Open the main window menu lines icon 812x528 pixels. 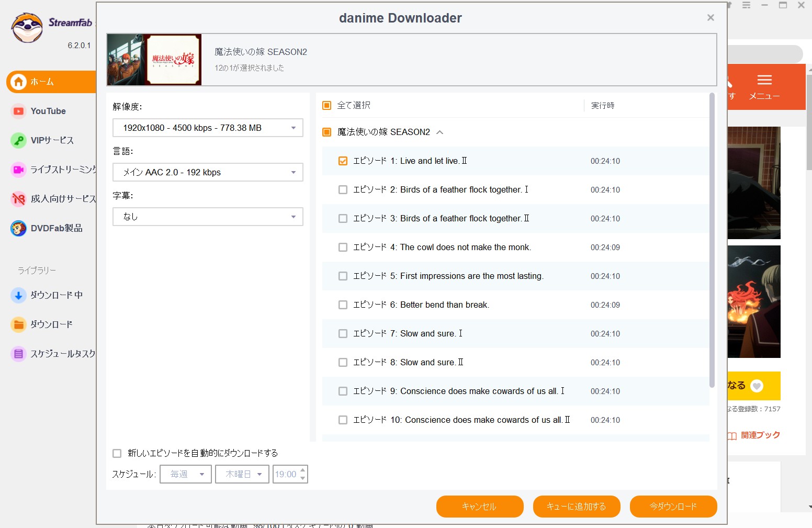[x=746, y=5]
